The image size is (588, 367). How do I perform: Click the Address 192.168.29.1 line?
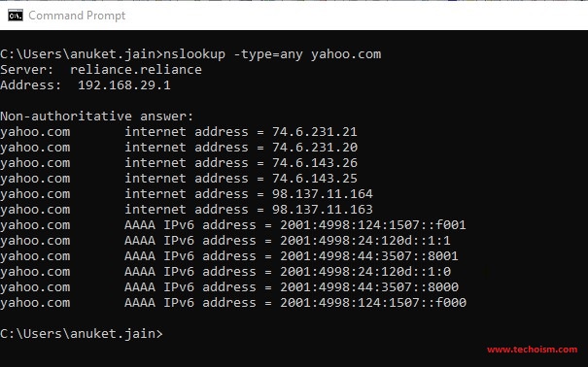86,85
